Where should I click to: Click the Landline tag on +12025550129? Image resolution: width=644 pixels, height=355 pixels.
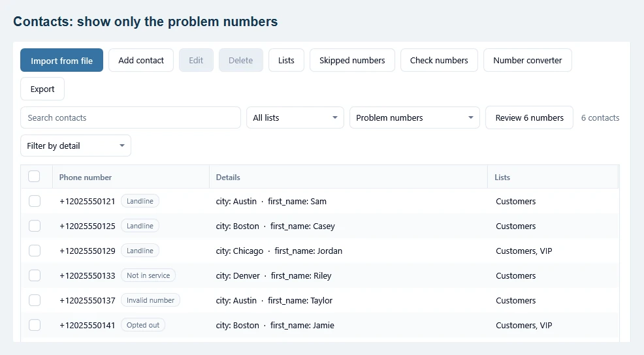pyautogui.click(x=140, y=251)
